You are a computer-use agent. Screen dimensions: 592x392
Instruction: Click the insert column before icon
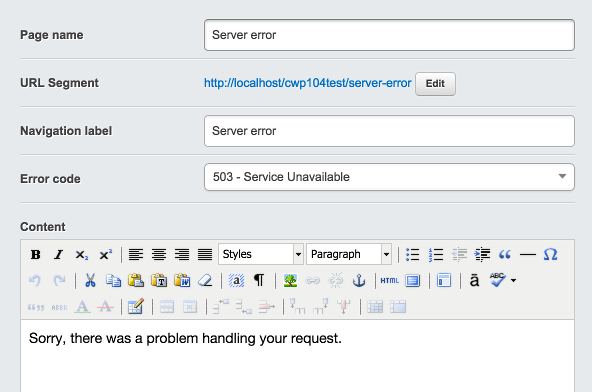click(298, 306)
